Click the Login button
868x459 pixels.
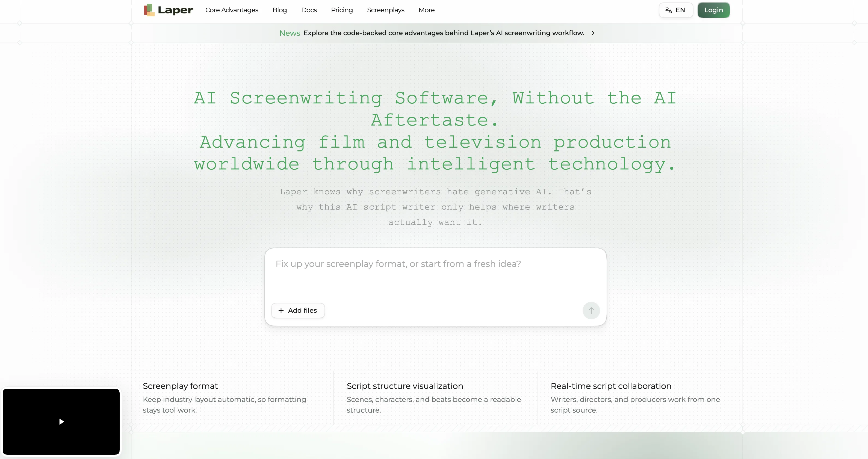(714, 10)
